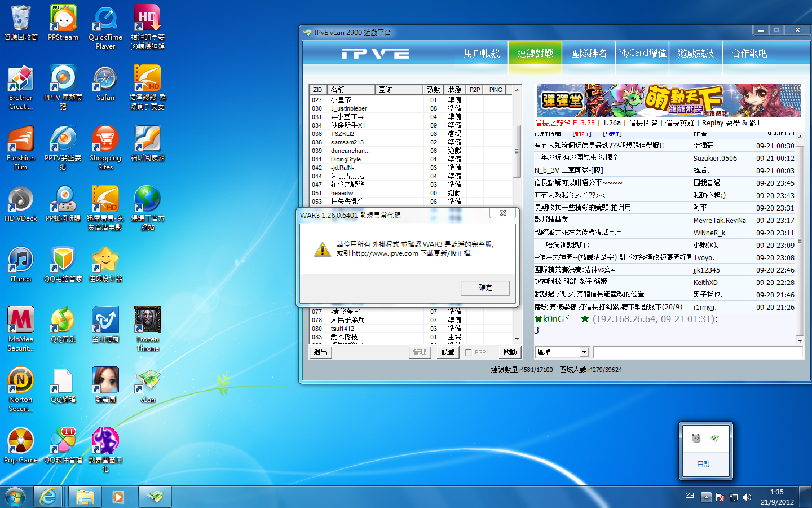Click the 彈彈堂 banner advertisement
This screenshot has width=812, height=508.
click(669, 100)
